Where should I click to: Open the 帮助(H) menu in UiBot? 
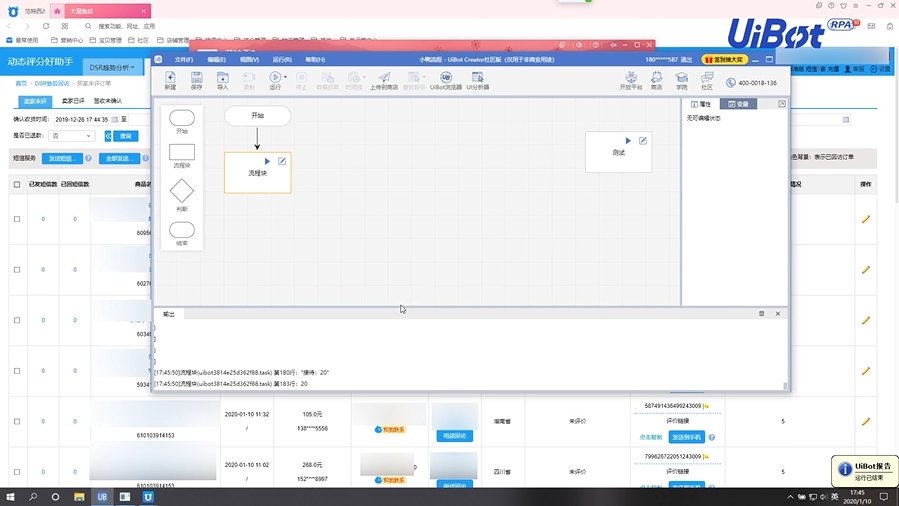tap(315, 60)
